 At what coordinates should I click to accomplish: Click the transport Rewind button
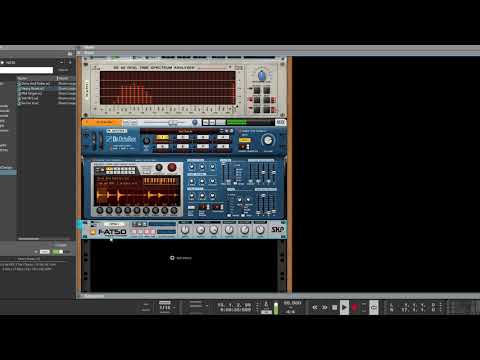(x=315, y=307)
